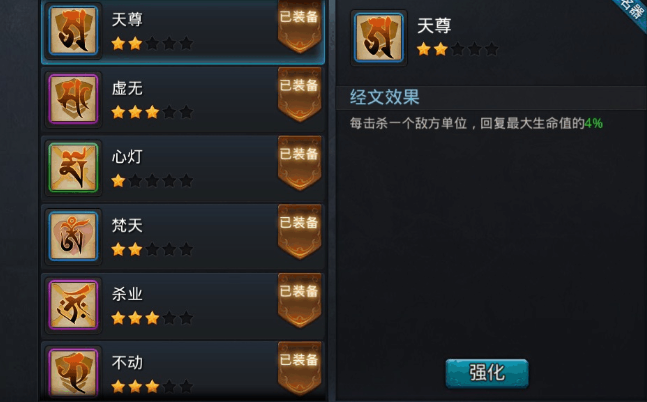Click the 天尊 star rating in detail panel
The image size is (647, 402).
click(x=457, y=50)
